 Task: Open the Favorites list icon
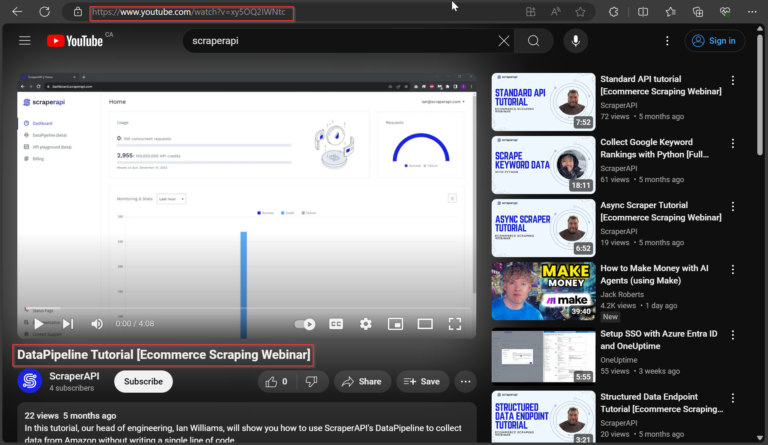pyautogui.click(x=671, y=12)
